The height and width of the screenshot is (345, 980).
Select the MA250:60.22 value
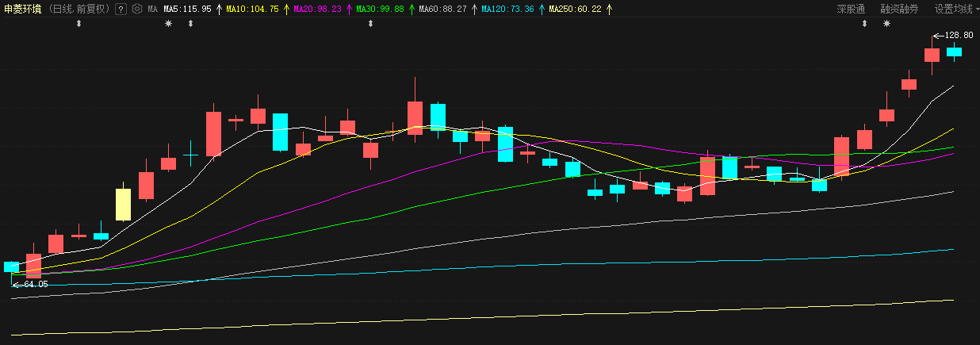tap(575, 10)
